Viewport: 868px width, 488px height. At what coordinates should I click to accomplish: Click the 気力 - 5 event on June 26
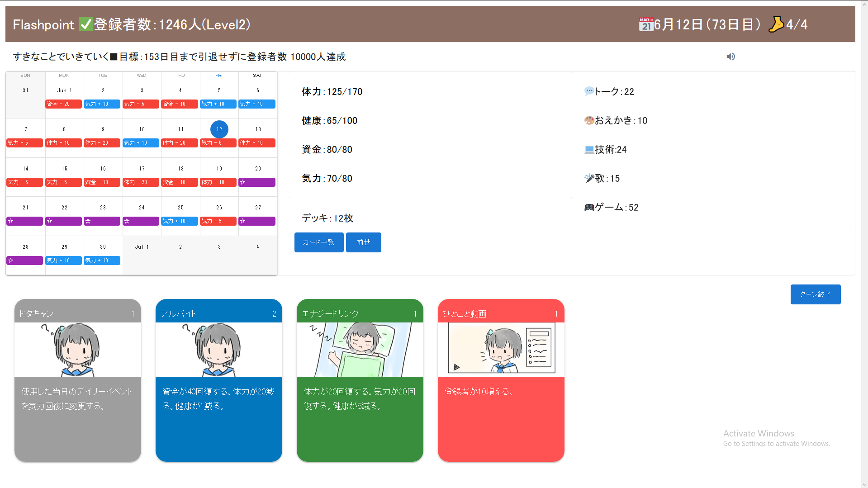[218, 221]
